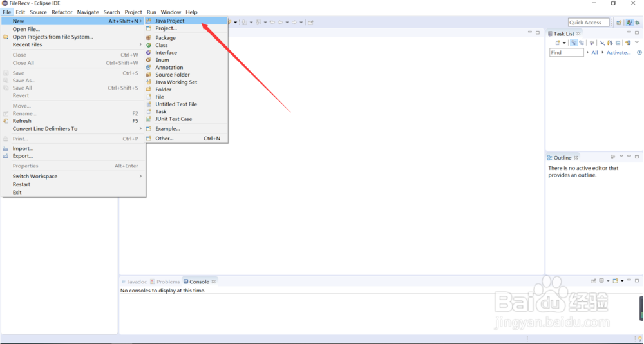Open the Refactor menu
644x344 pixels.
coord(62,12)
